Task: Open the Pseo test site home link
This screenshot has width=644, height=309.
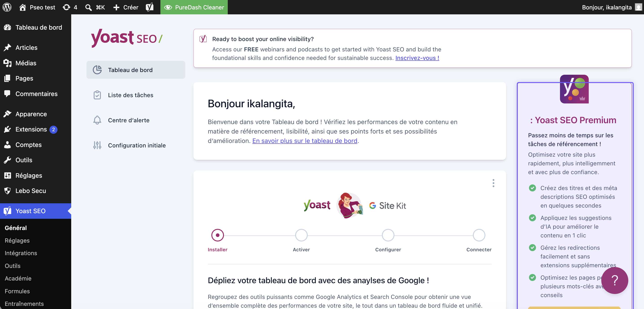Action: point(37,7)
